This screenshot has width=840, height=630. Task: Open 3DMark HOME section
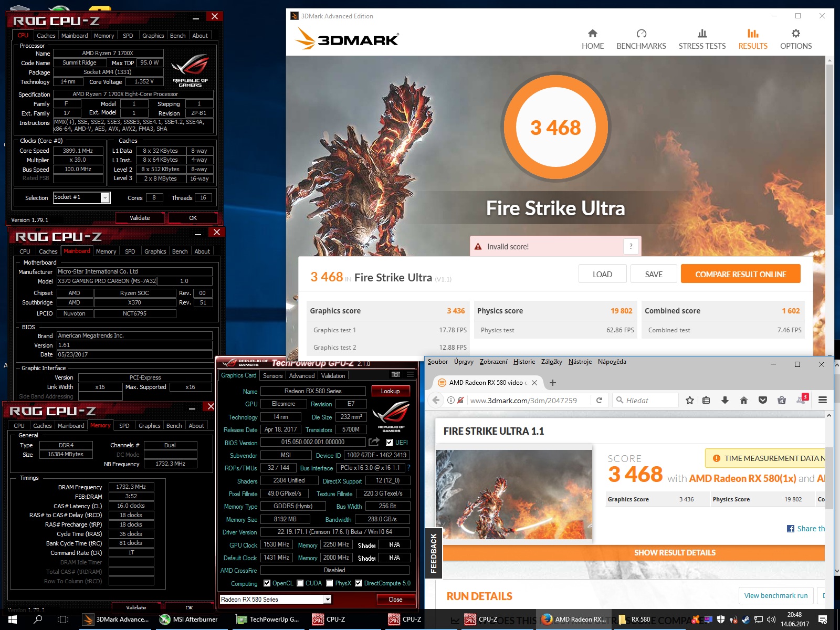(592, 39)
